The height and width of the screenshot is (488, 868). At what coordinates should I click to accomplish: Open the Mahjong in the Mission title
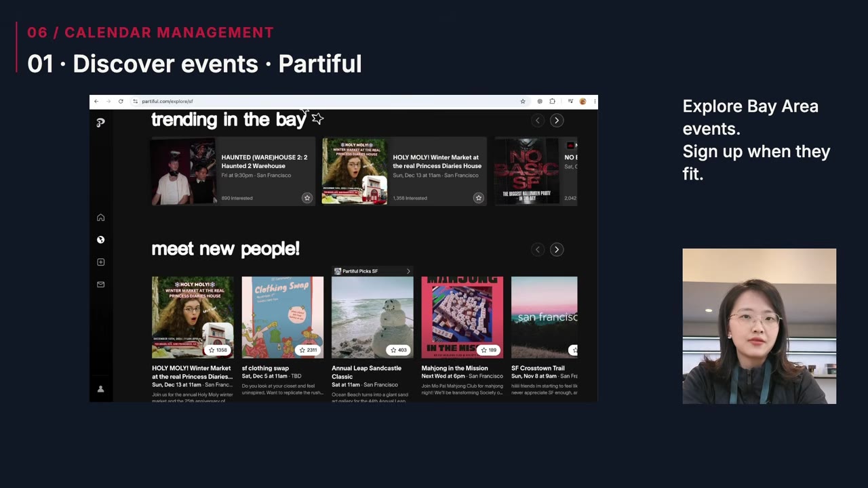[x=454, y=368]
